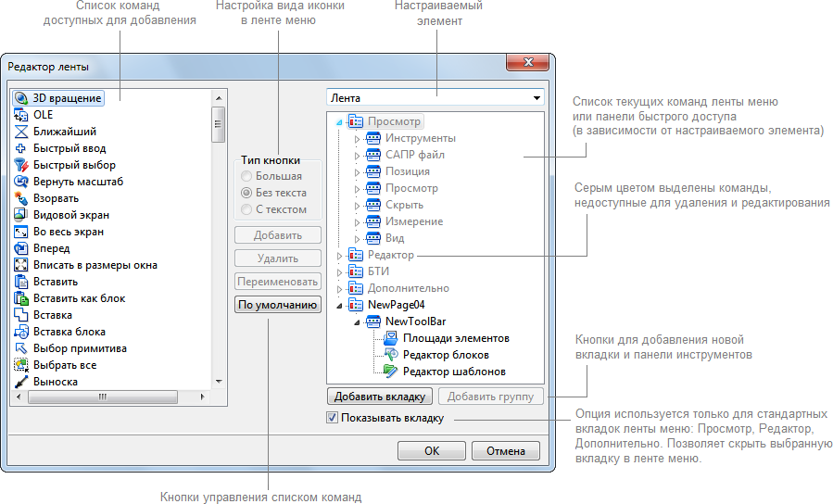The image size is (833, 504).
Task: Select the С текстом radio option
Action: pyautogui.click(x=246, y=209)
